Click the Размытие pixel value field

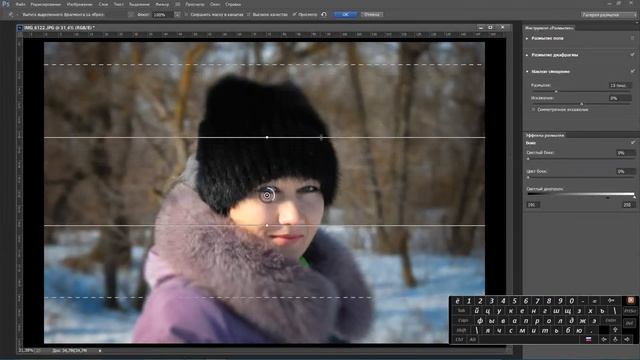(620, 86)
